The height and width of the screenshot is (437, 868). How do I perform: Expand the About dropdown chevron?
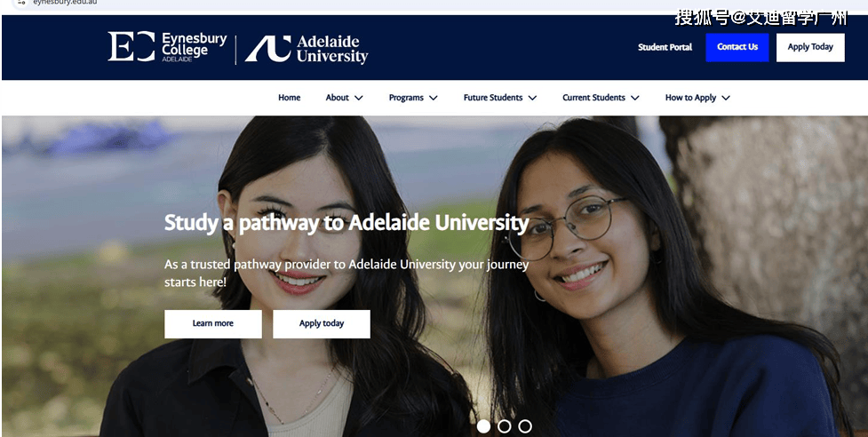[359, 98]
